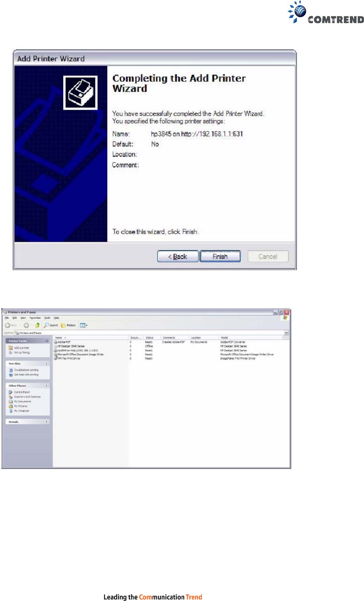Click the Scanners and Cameras icon
This screenshot has width=364, height=601.
[11, 397]
